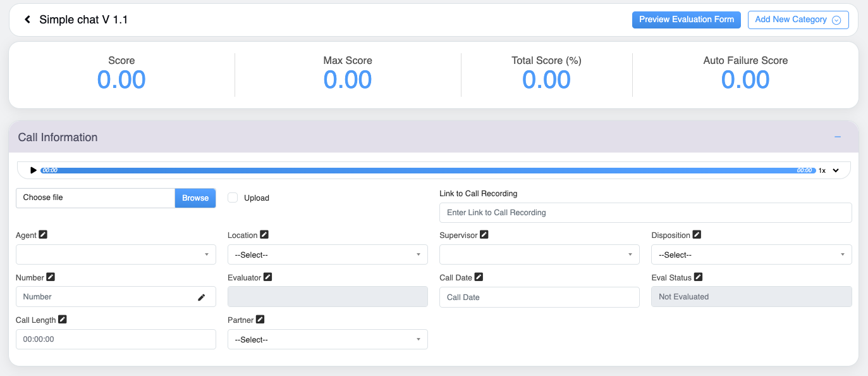The height and width of the screenshot is (376, 868).
Task: Click the edit icon next to Location
Action: click(x=264, y=235)
